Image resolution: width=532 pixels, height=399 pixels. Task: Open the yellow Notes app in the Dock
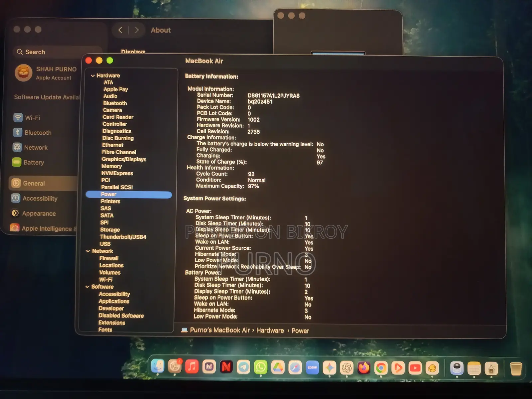(474, 368)
